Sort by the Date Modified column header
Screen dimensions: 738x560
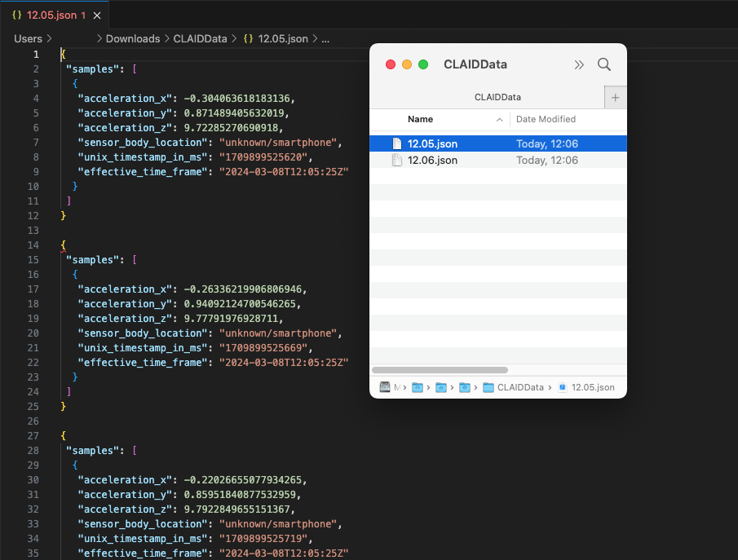pos(546,119)
